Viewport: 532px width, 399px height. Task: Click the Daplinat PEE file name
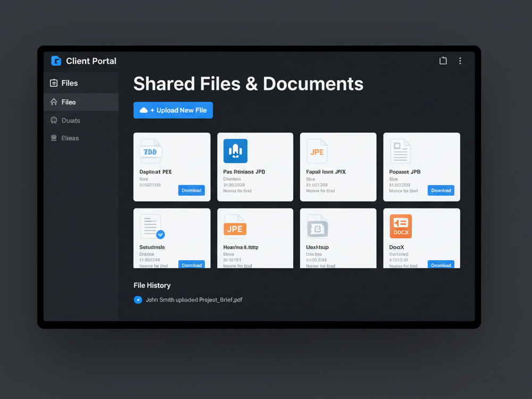pyautogui.click(x=155, y=172)
